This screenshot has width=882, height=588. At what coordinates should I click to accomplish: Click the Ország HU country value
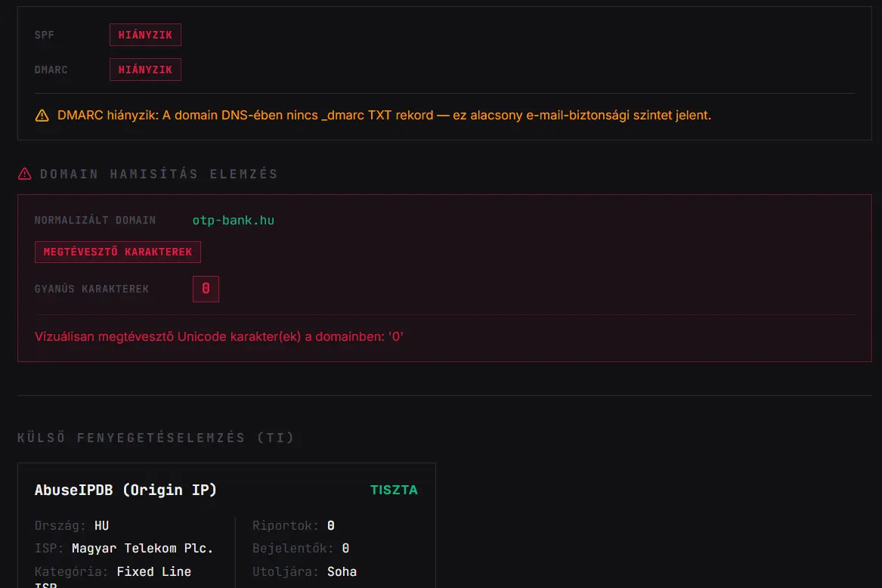pyautogui.click(x=101, y=525)
